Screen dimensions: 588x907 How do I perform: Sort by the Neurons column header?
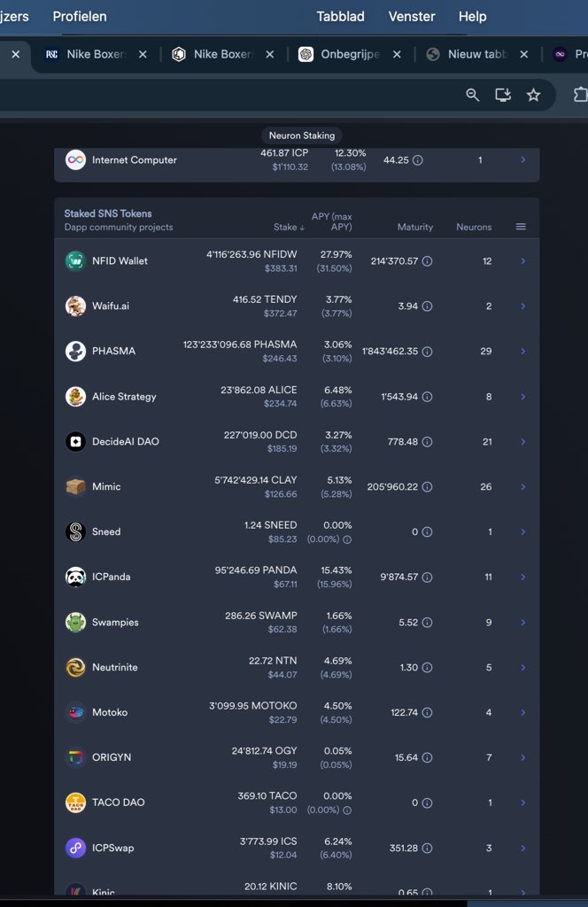[x=474, y=228]
